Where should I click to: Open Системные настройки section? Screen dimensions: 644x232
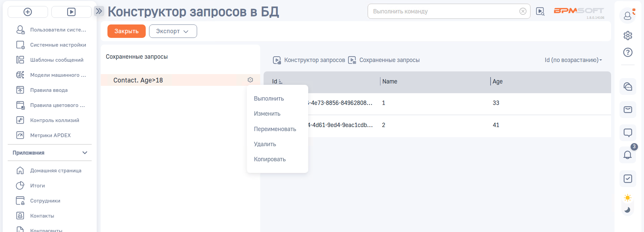pos(51,45)
